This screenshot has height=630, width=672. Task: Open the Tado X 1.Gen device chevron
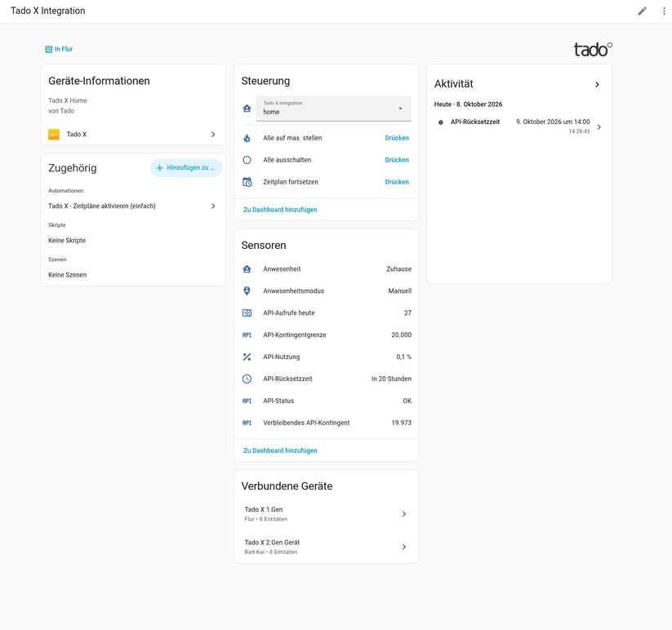[x=403, y=514]
